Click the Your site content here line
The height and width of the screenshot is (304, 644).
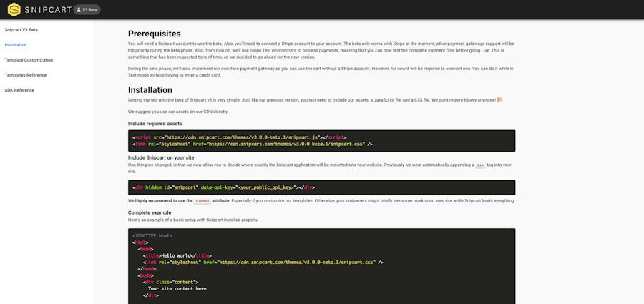click(x=177, y=288)
